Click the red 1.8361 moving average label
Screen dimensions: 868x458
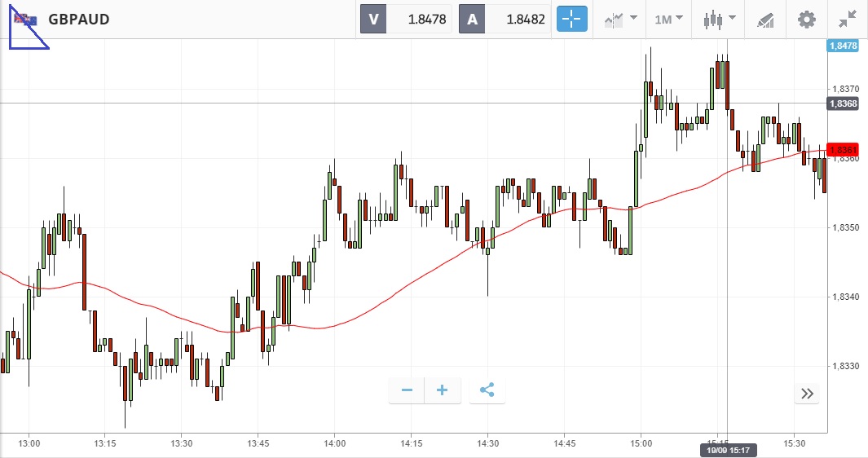843,150
